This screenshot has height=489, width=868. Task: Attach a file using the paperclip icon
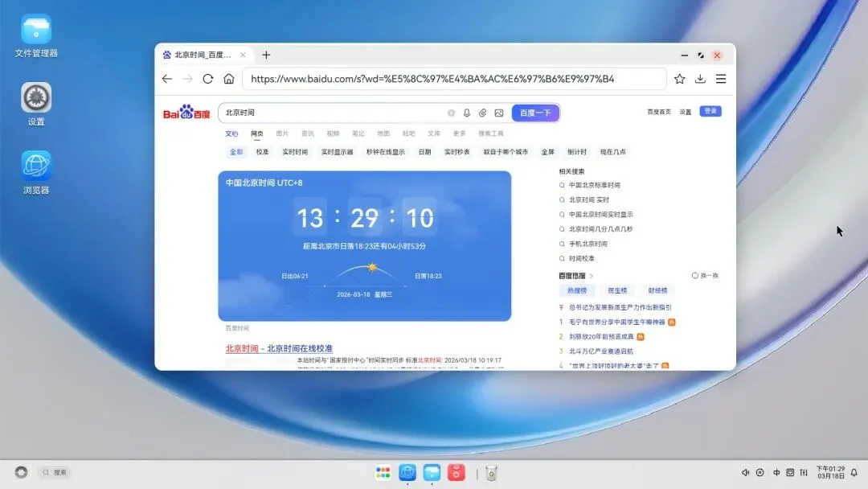point(483,113)
